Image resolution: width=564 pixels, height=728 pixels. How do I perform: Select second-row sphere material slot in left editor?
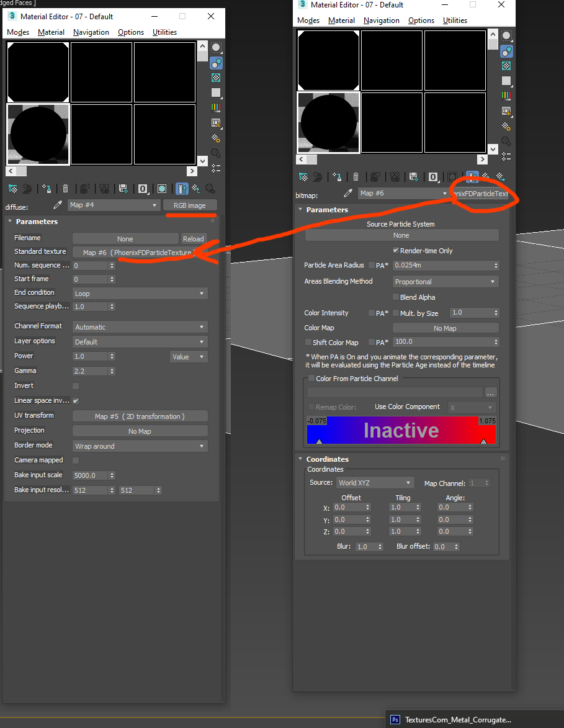pyautogui.click(x=38, y=134)
